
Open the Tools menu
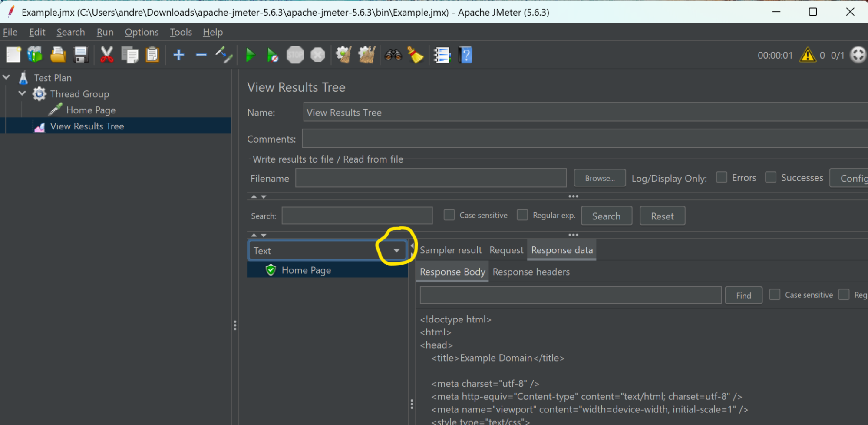[181, 32]
